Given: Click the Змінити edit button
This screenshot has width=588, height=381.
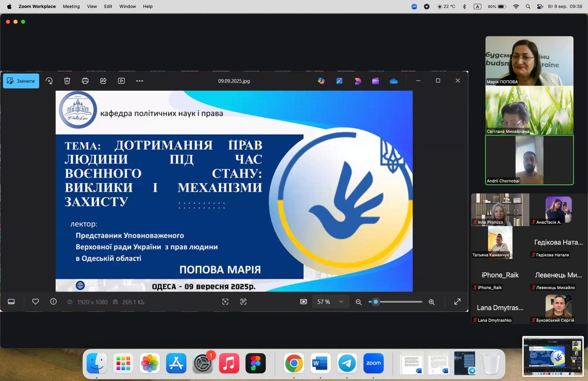Looking at the screenshot, I should [21, 81].
